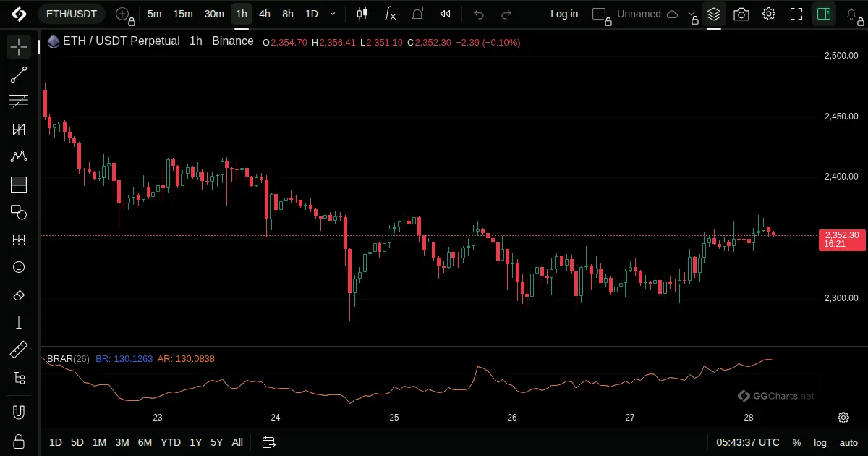The width and height of the screenshot is (868, 456).
Task: Open the layers stack panel
Action: point(714,14)
